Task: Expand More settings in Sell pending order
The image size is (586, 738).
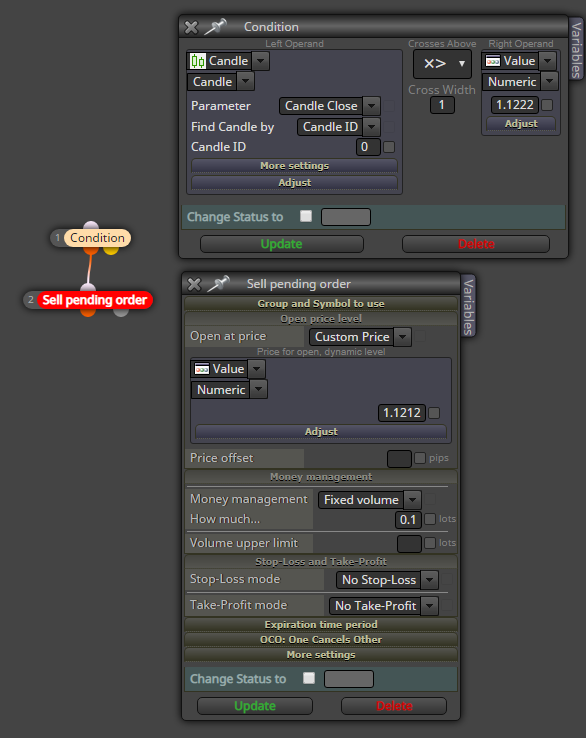Action: [x=321, y=655]
